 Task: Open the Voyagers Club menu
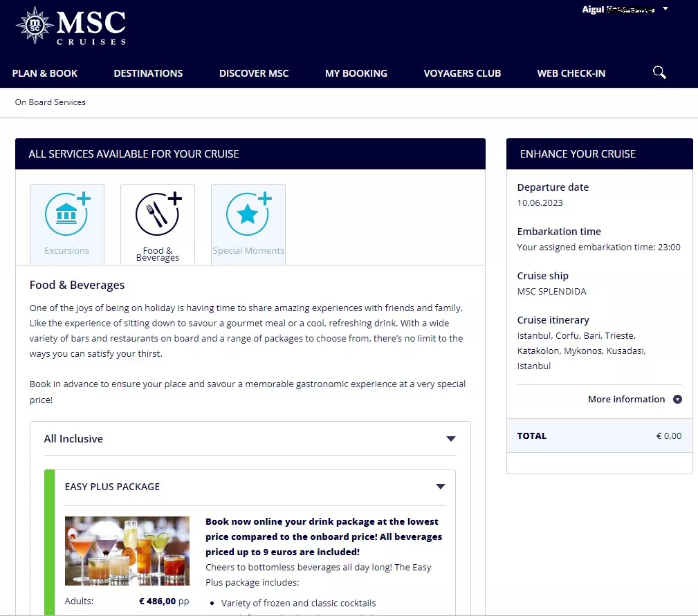tap(462, 73)
